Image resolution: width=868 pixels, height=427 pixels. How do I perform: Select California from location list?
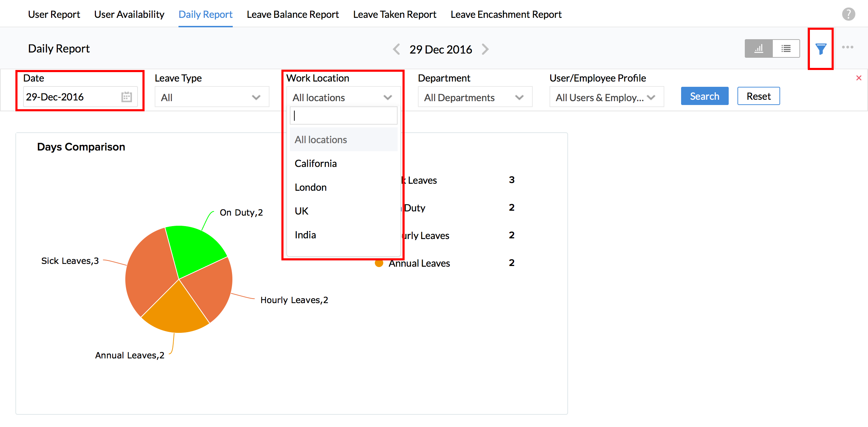pos(315,163)
